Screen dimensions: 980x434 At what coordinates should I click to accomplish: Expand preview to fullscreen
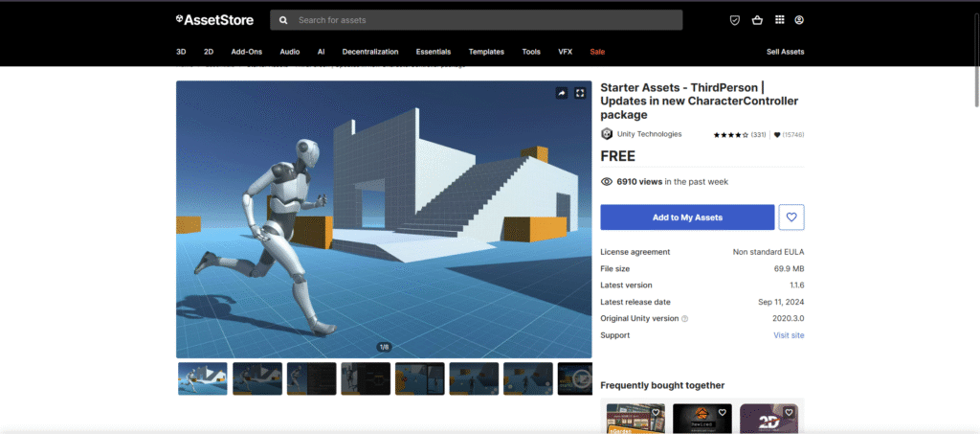pos(580,93)
